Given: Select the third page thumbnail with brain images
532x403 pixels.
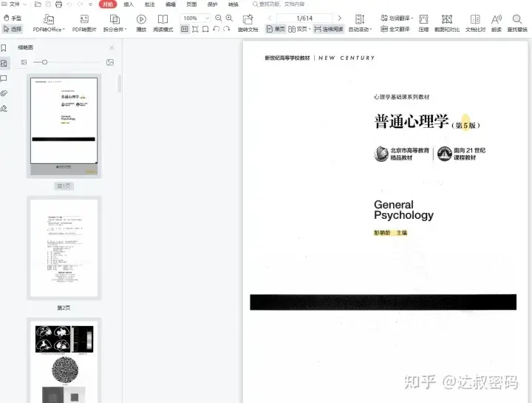Looking at the screenshot, I should pyautogui.click(x=64, y=360).
